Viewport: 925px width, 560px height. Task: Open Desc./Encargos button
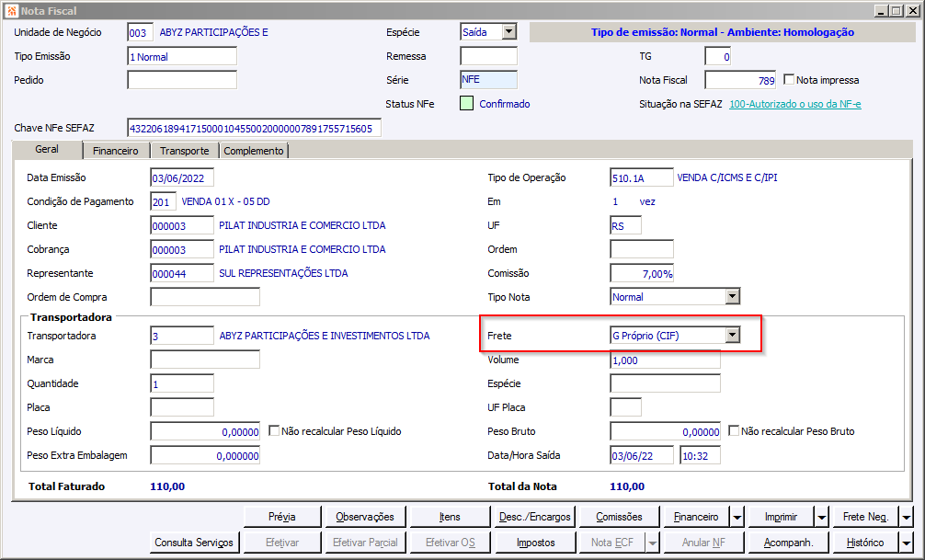[x=534, y=517]
